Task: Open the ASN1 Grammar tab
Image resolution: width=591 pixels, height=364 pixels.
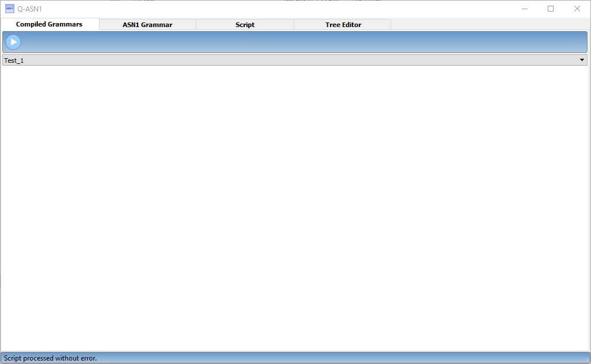Action: [x=147, y=25]
